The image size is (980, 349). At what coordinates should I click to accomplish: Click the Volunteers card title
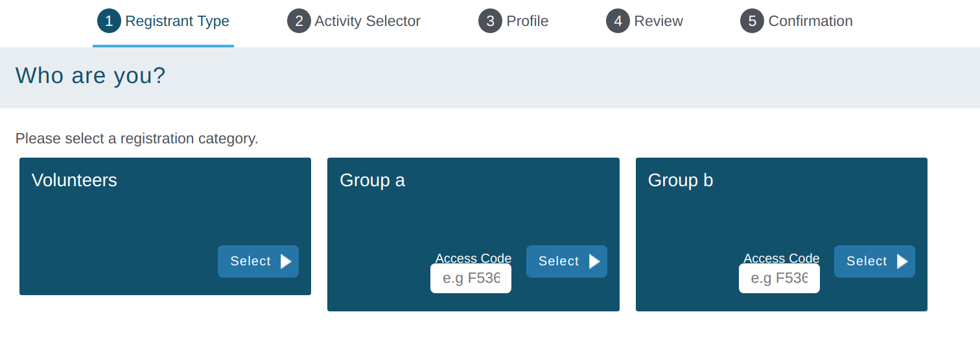(x=75, y=180)
